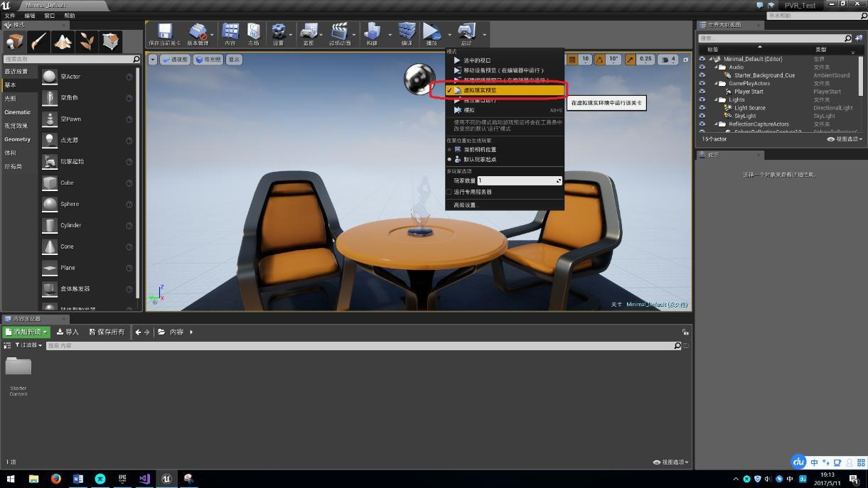Select the Geometry Editing mode icon
The height and width of the screenshot is (488, 868).
pos(111,42)
